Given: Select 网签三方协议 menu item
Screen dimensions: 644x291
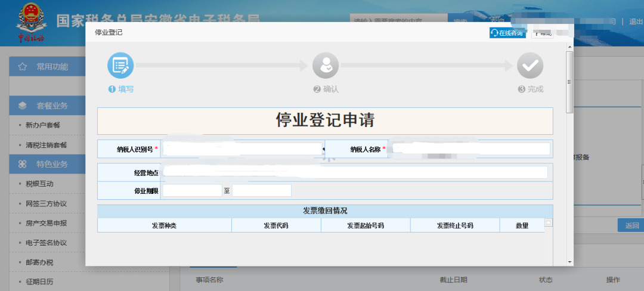Looking at the screenshot, I should coord(46,203).
